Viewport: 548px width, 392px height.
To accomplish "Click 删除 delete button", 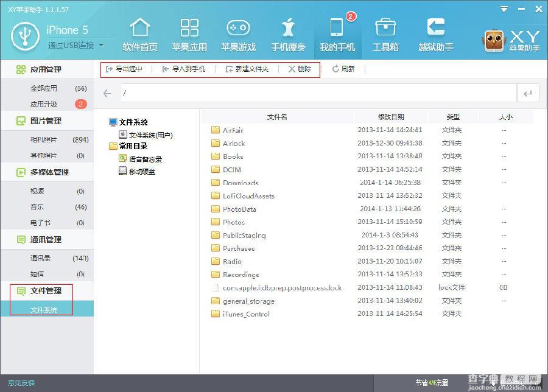I will tap(300, 69).
